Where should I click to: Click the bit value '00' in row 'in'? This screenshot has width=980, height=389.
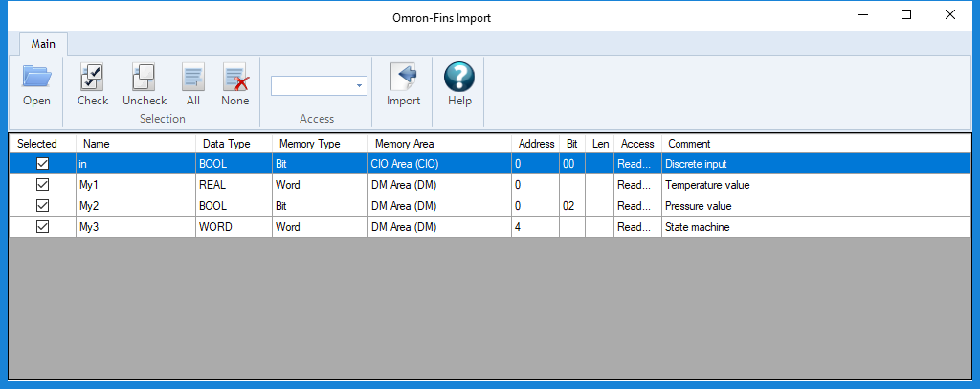pyautogui.click(x=572, y=164)
